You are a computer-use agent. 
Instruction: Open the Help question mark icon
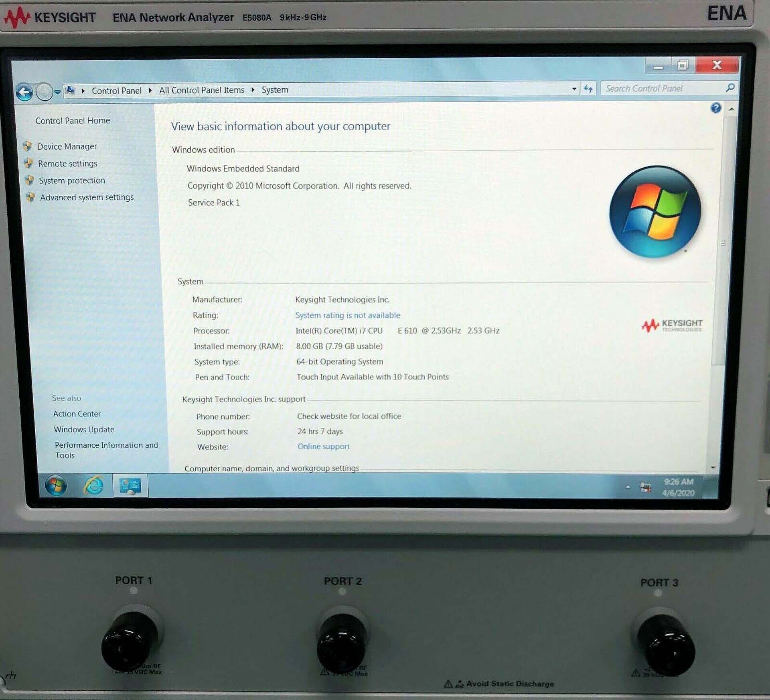click(716, 108)
